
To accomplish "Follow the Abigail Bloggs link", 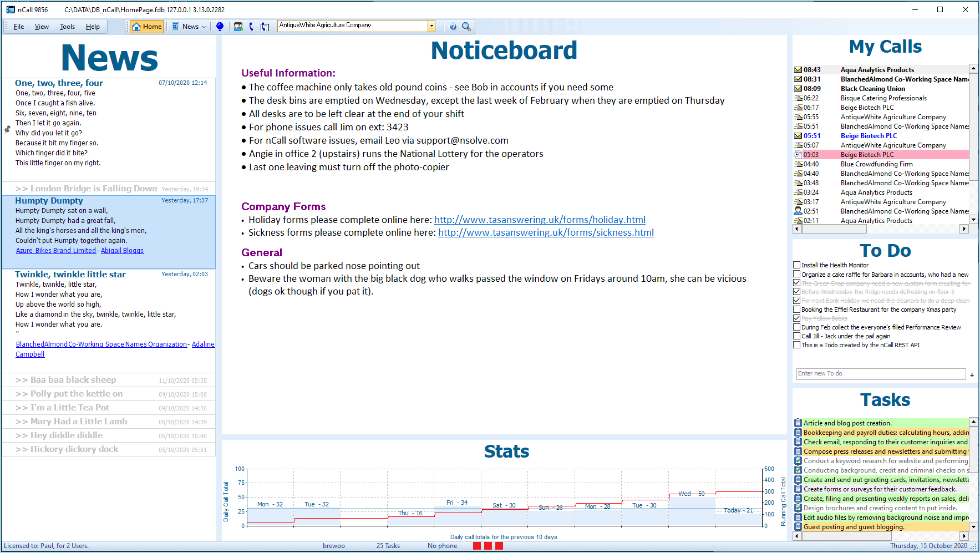I will [x=122, y=251].
